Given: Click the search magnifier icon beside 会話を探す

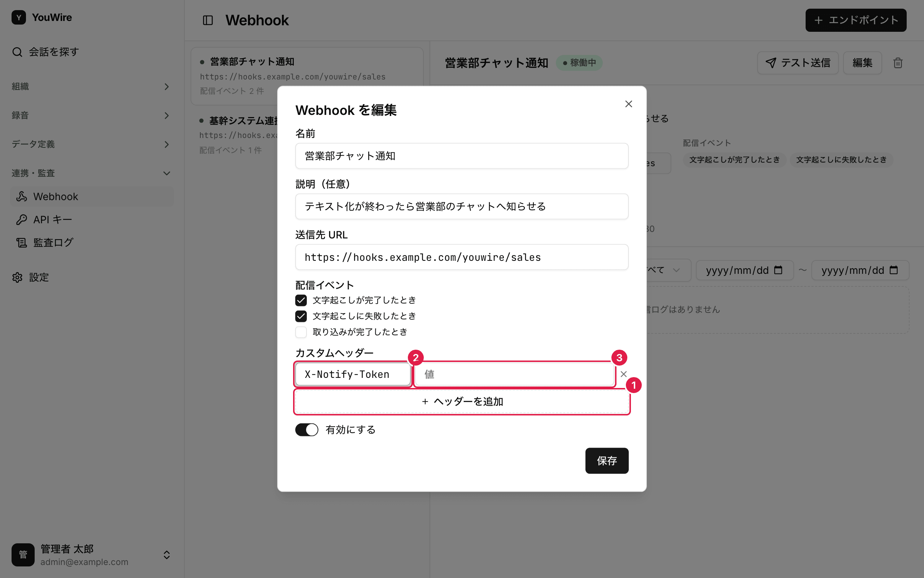Looking at the screenshot, I should (x=17, y=52).
